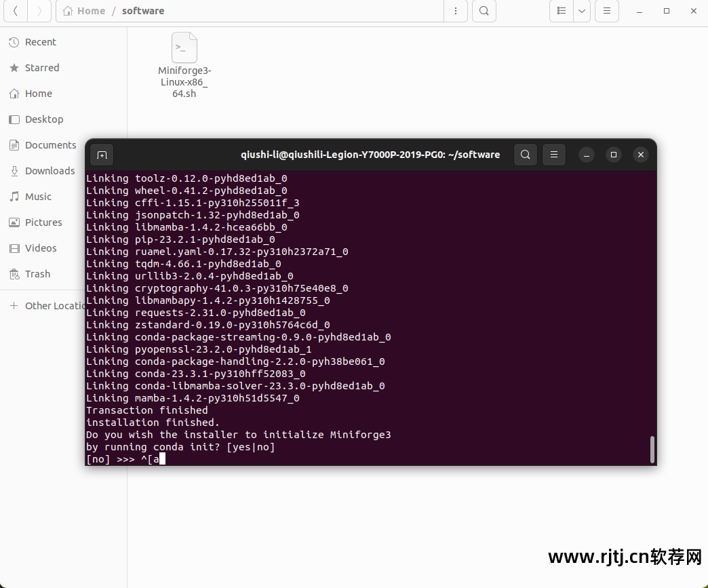Go back in the file manager
Viewport: 708px width, 588px height.
click(16, 11)
